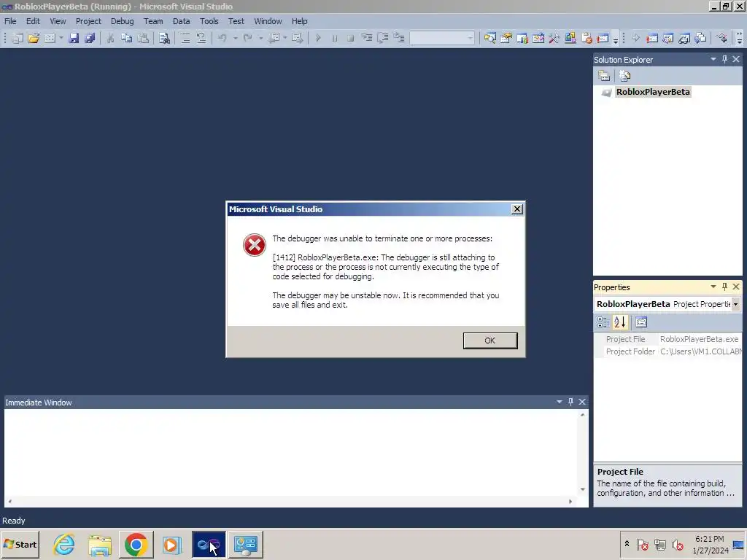747x560 pixels.
Task: Open the Tools menu
Action: pyautogui.click(x=209, y=21)
